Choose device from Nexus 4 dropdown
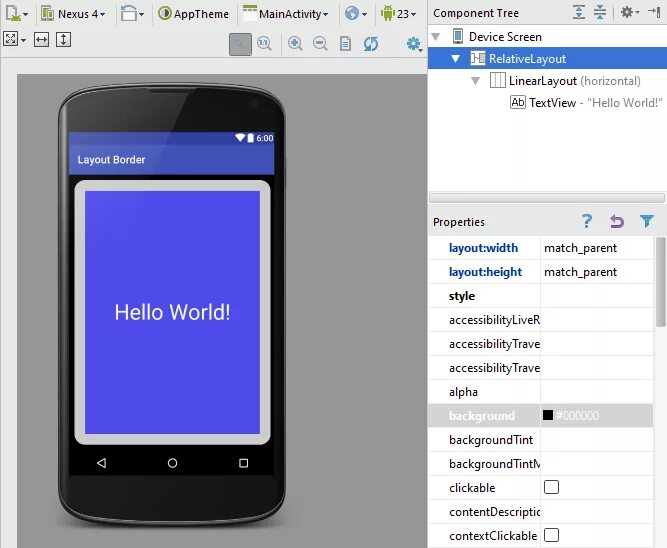 click(73, 14)
